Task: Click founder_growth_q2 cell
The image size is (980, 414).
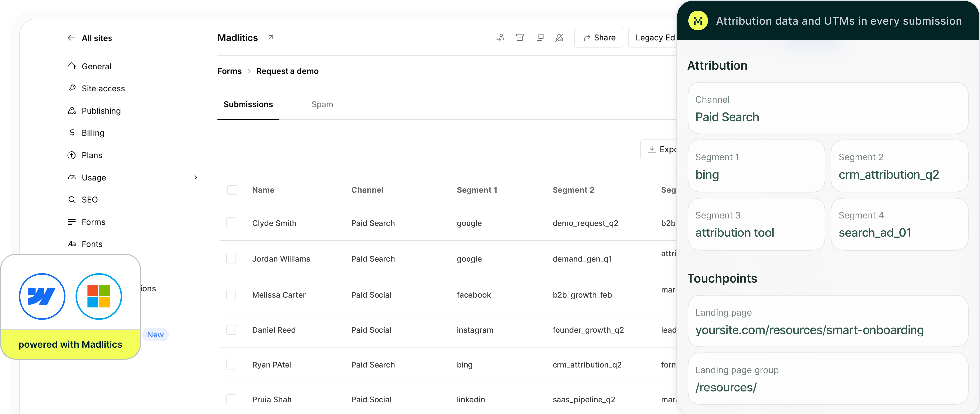Action: point(588,330)
